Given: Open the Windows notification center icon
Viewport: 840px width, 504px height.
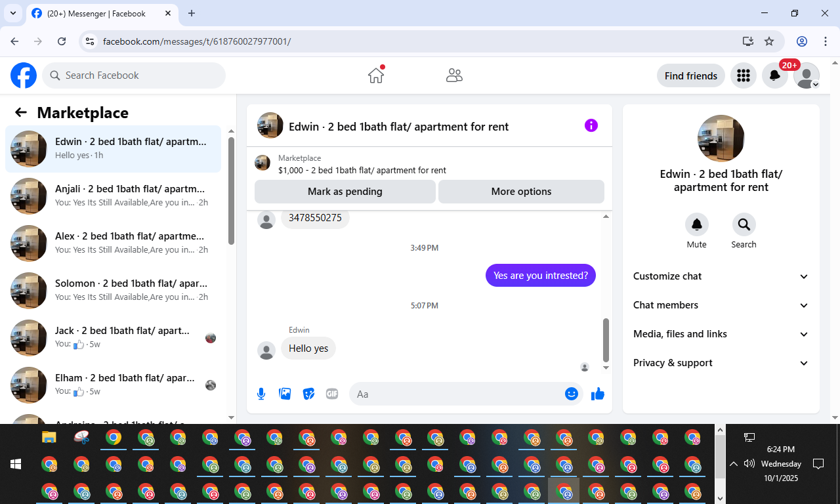Looking at the screenshot, I should point(818,464).
